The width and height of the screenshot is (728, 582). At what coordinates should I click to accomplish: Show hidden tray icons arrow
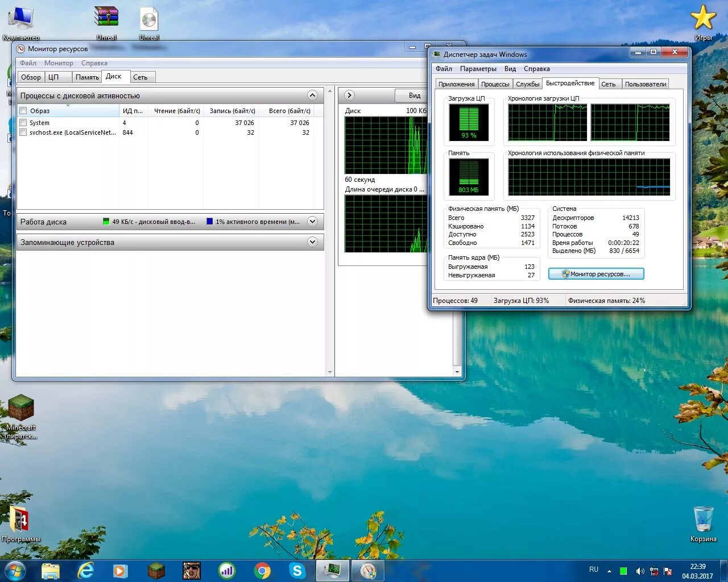609,571
